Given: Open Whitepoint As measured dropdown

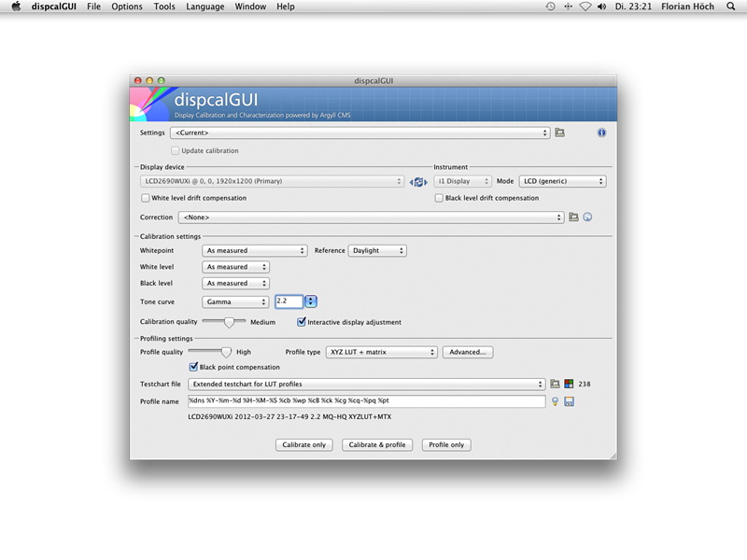Looking at the screenshot, I should (254, 250).
